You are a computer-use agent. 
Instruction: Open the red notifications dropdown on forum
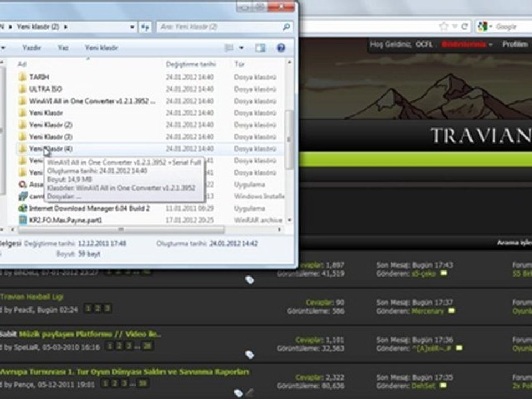point(467,44)
